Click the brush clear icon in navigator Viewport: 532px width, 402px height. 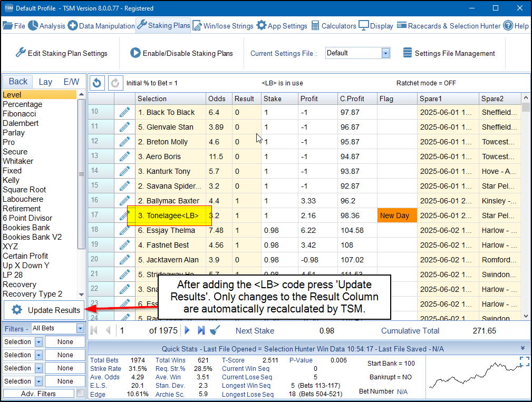(215, 330)
